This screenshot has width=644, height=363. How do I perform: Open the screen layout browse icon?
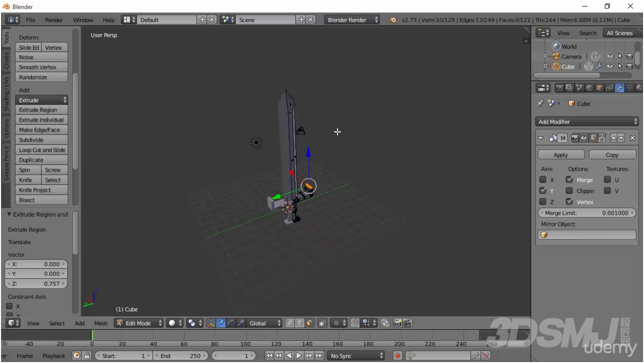coord(129,20)
